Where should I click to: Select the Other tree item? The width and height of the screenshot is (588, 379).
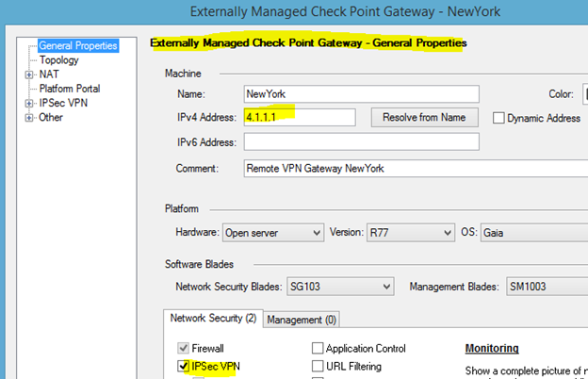point(51,117)
